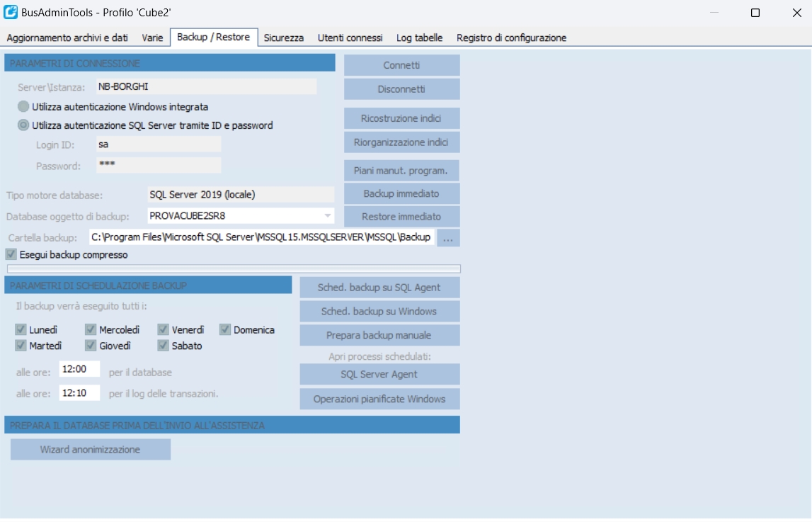Image resolution: width=812 pixels, height=522 pixels.
Task: Click the database backup time field 12:00
Action: click(79, 369)
